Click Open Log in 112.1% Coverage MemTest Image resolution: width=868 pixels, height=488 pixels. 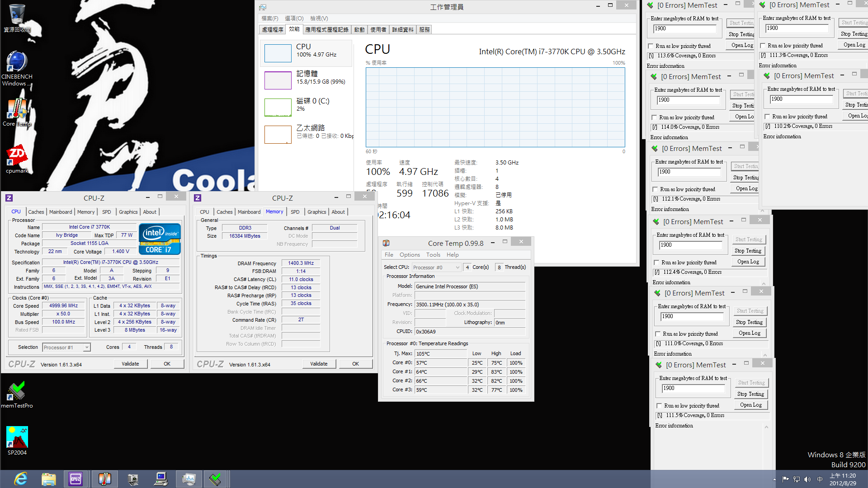pyautogui.click(x=745, y=188)
